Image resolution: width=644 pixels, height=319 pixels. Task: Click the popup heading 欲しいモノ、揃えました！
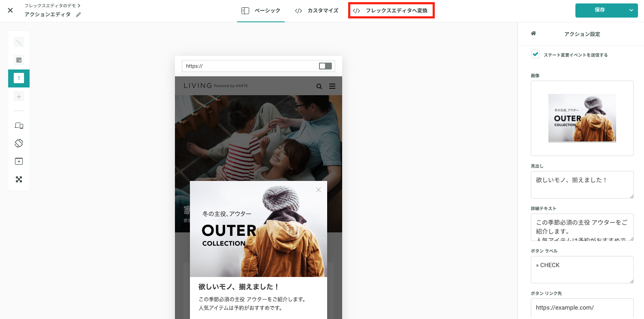[x=239, y=287]
